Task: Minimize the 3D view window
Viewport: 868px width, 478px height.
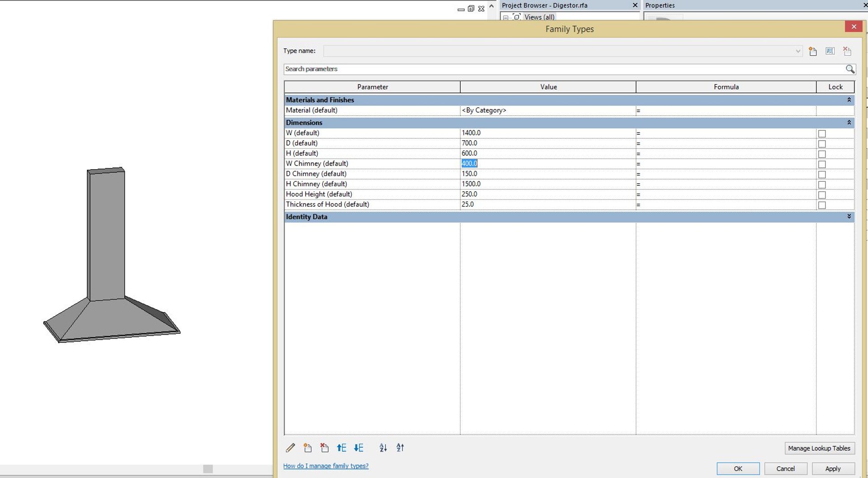Action: pos(461,9)
